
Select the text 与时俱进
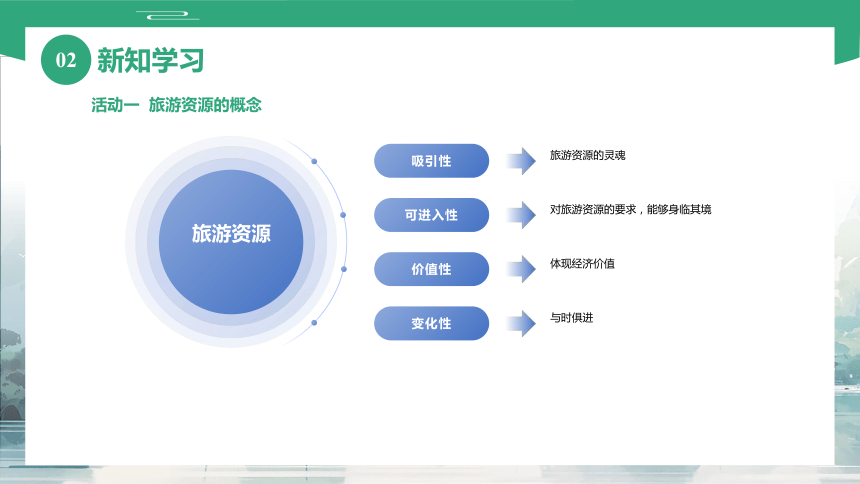(x=572, y=318)
